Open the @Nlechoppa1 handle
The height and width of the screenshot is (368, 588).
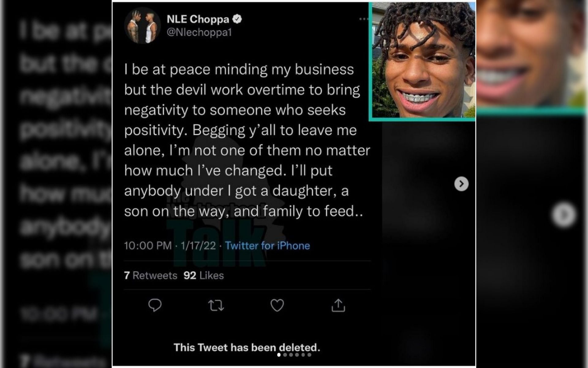coord(199,32)
